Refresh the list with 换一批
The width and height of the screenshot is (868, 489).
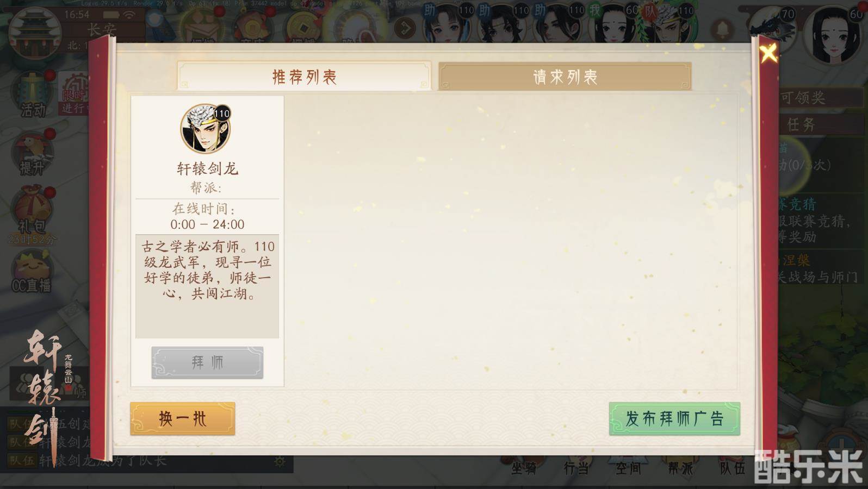tap(183, 418)
